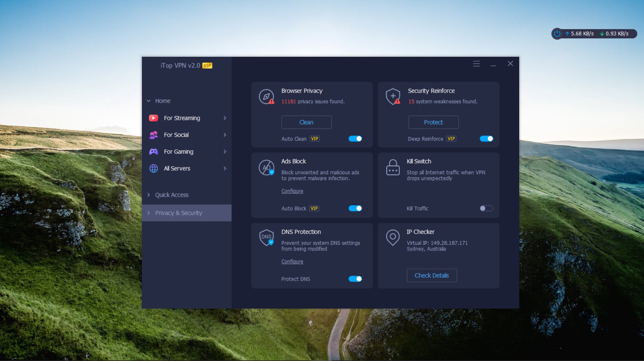644x361 pixels.
Task: Click the All Servers globe icon
Action: pyautogui.click(x=154, y=168)
